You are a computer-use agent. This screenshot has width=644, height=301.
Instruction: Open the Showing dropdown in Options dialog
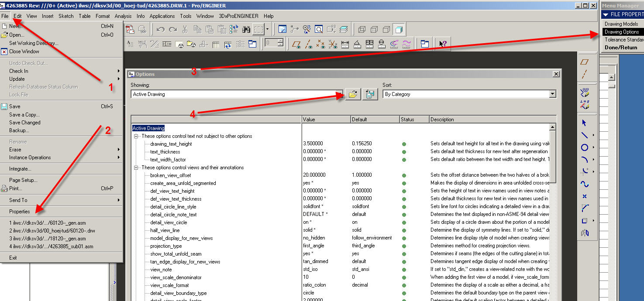(339, 94)
